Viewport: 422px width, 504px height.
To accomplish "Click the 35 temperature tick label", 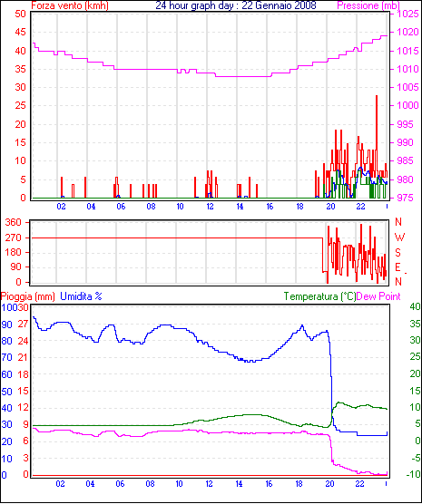I will (x=416, y=324).
